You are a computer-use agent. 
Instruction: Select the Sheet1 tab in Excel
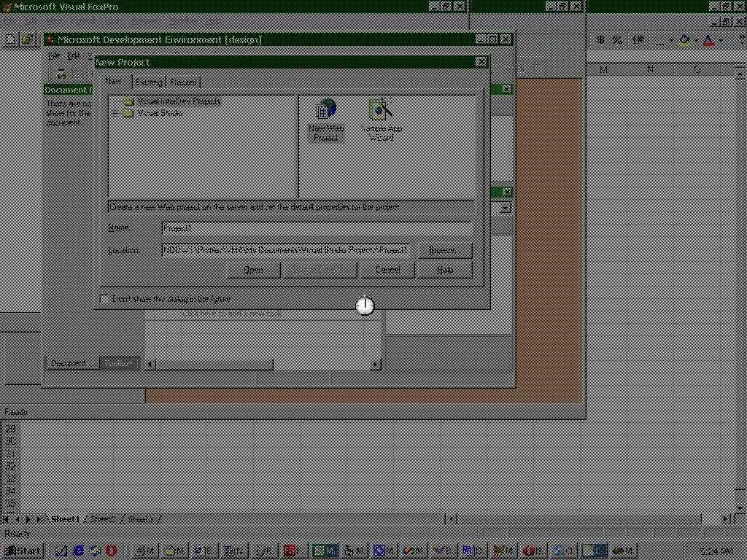tap(65, 518)
